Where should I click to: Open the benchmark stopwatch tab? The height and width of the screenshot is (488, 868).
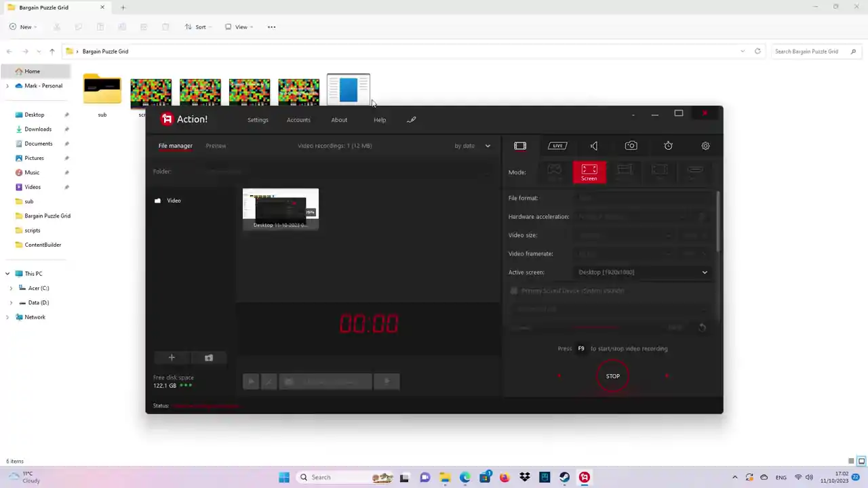(x=668, y=146)
